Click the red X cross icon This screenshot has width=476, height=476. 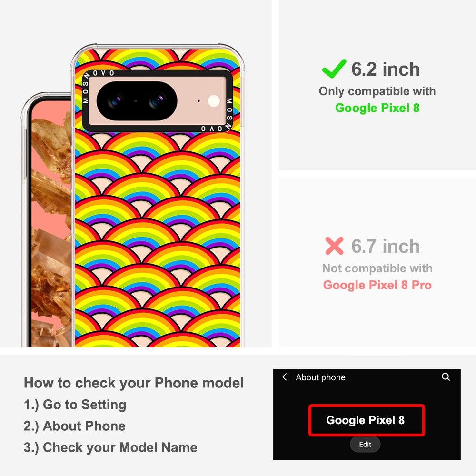[334, 246]
